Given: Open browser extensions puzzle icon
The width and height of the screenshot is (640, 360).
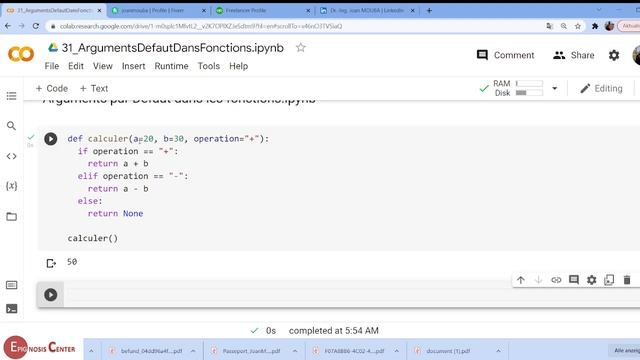Looking at the screenshot, I should click(x=595, y=26).
